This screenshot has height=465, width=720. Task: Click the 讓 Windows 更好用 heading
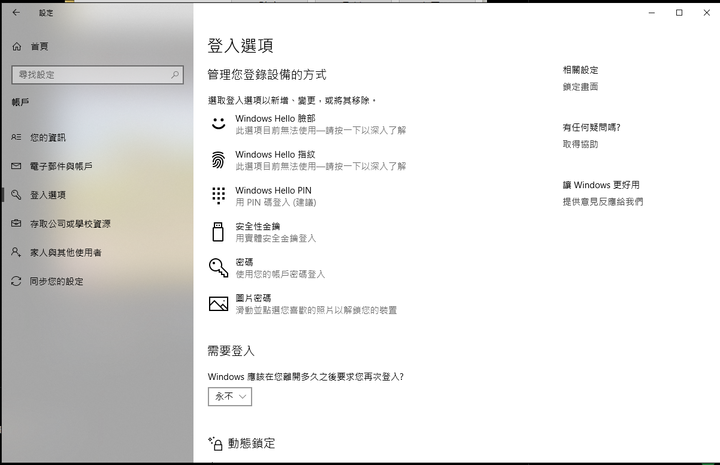pos(601,185)
